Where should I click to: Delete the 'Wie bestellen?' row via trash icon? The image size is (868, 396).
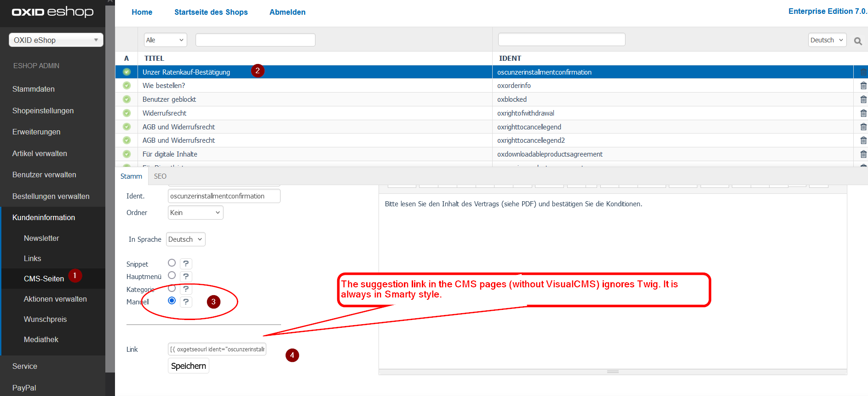pyautogui.click(x=863, y=86)
